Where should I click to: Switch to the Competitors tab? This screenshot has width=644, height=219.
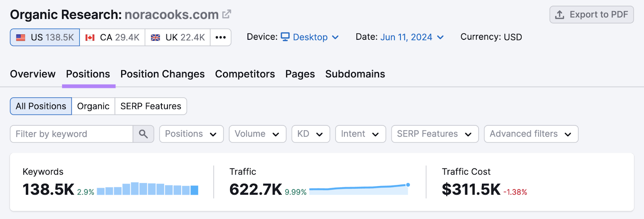click(x=245, y=74)
